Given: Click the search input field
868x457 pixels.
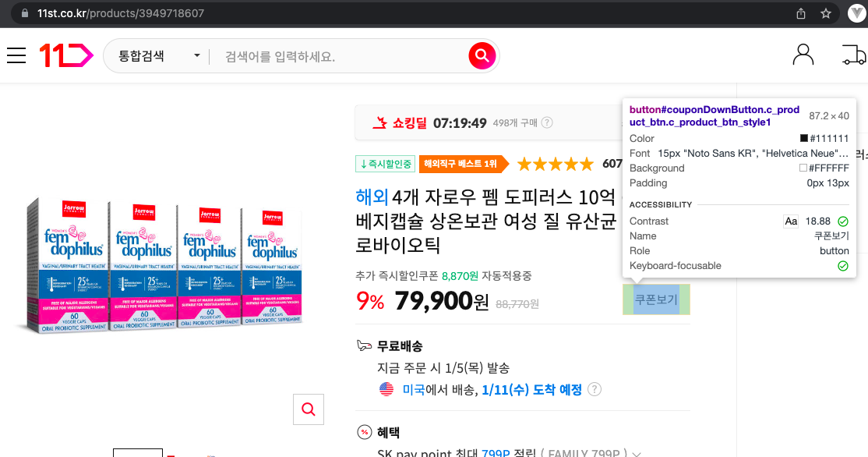Looking at the screenshot, I should coord(340,56).
